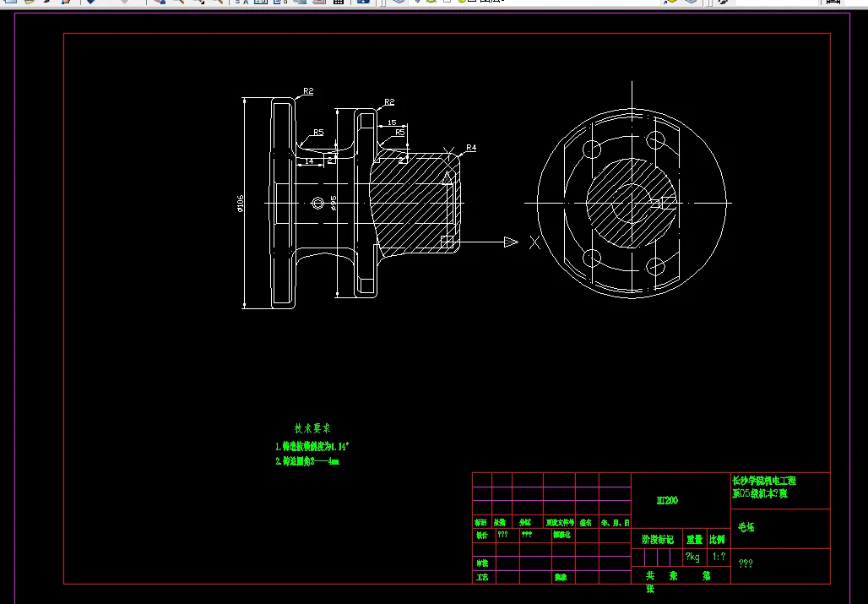The height and width of the screenshot is (604, 868).
Task: Click the 1:? scale value
Action: point(719,557)
